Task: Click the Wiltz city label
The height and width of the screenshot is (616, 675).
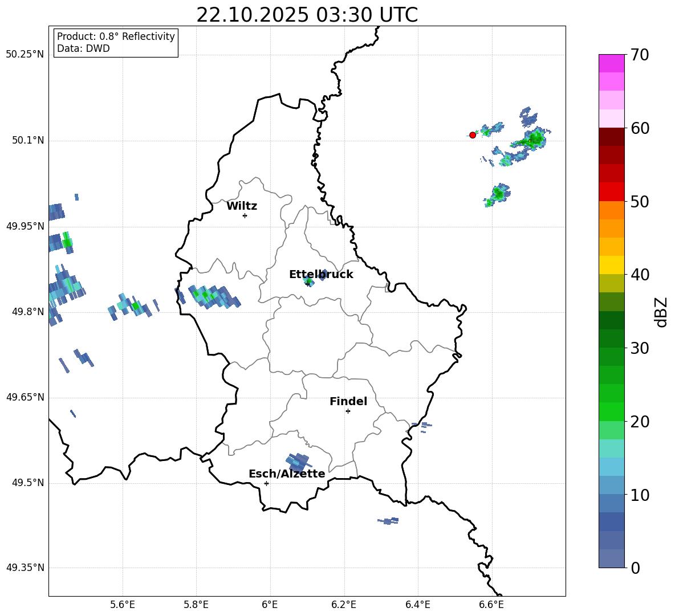Action: [242, 206]
